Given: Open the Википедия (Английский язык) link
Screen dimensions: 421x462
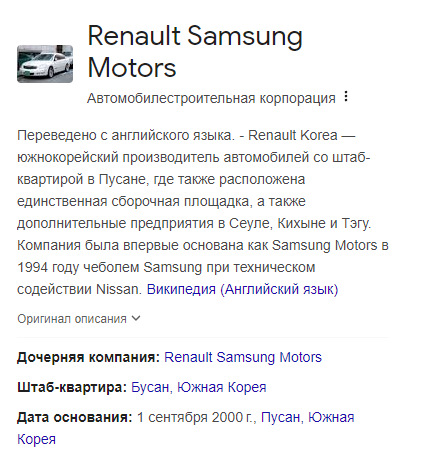Looking at the screenshot, I should [x=242, y=289].
